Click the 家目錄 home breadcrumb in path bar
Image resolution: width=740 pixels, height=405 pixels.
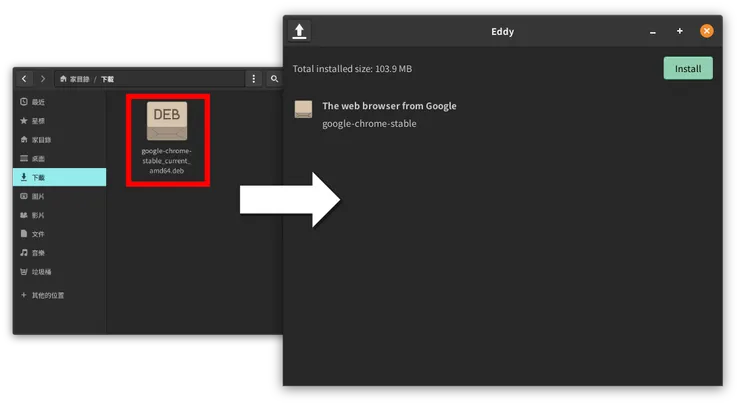coord(75,79)
